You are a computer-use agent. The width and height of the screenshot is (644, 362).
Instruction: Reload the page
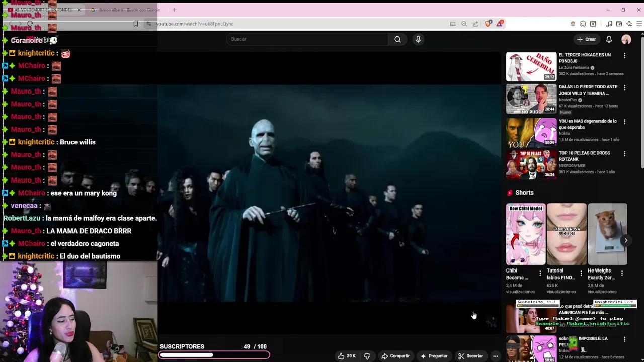[30, 24]
